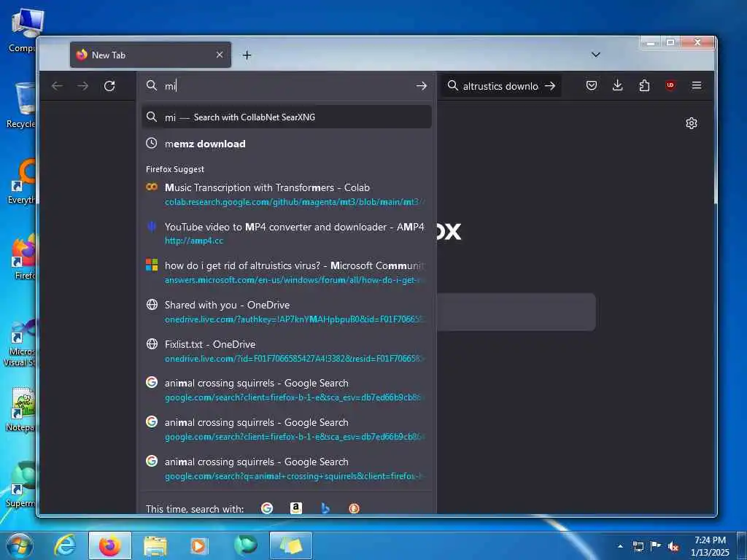The height and width of the screenshot is (560, 747).
Task: Open altruistics virus Microsoft Community suggestion
Action: (x=286, y=273)
